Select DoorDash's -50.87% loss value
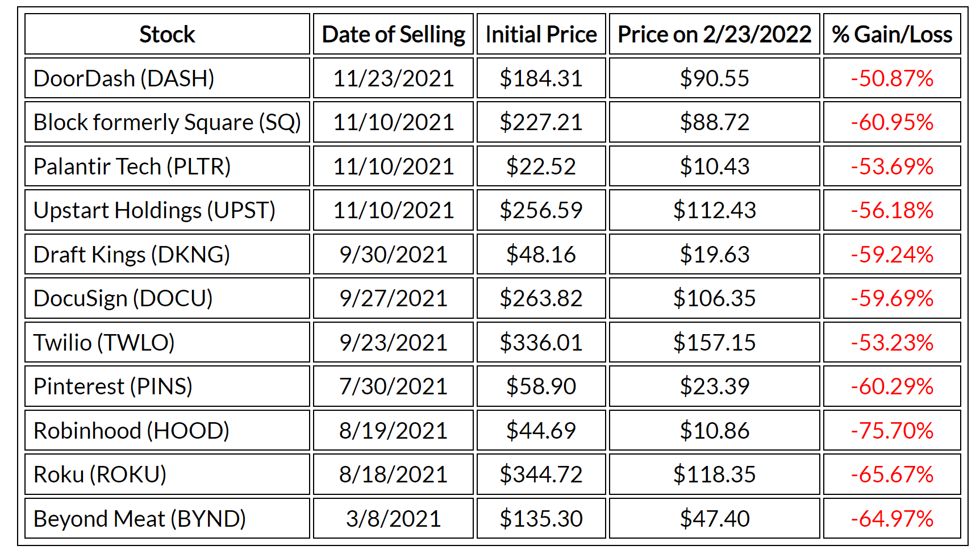This screenshot has width=980, height=554. coord(891,78)
